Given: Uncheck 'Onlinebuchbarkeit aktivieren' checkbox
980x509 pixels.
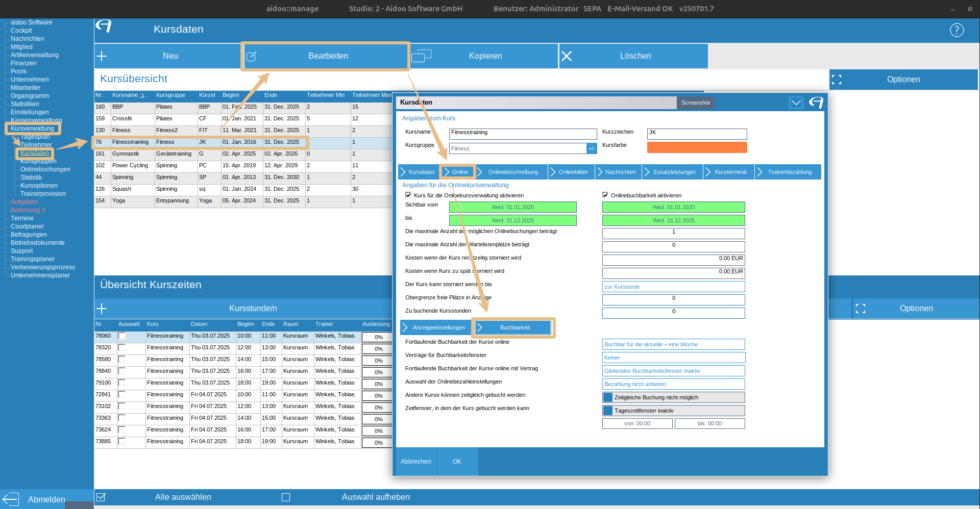Looking at the screenshot, I should [605, 195].
